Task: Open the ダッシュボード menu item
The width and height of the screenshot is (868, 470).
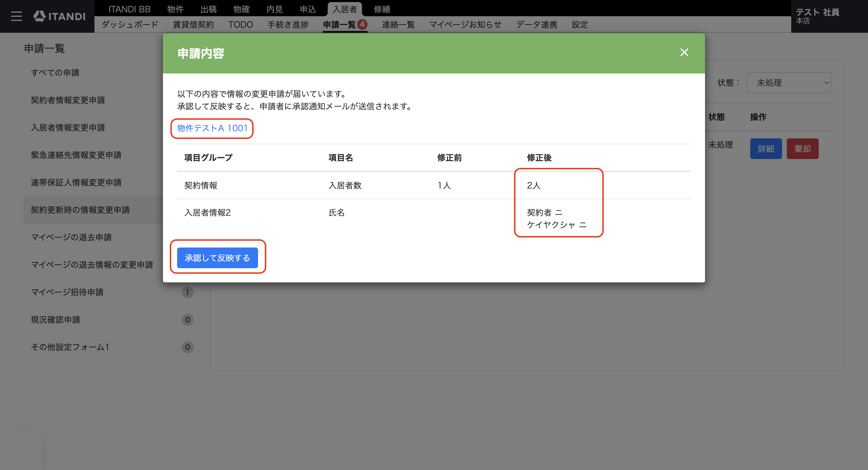Action: [130, 24]
